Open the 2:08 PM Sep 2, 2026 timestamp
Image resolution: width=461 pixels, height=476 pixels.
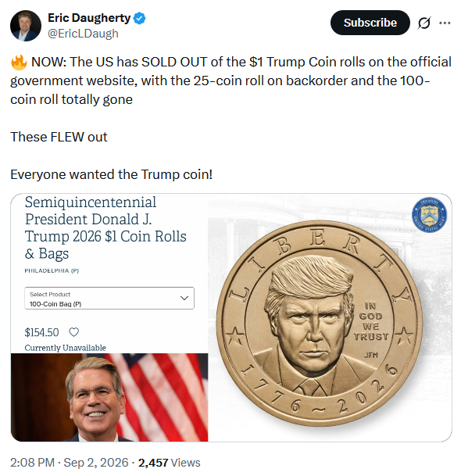[70, 463]
